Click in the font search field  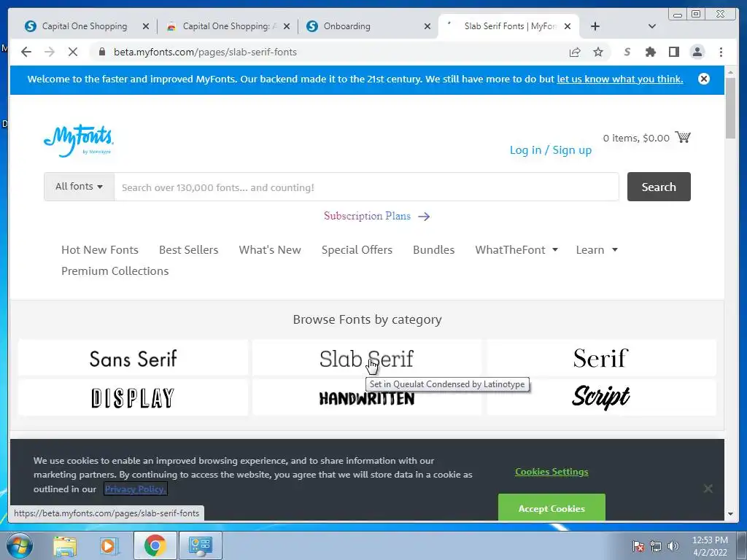pyautogui.click(x=366, y=187)
